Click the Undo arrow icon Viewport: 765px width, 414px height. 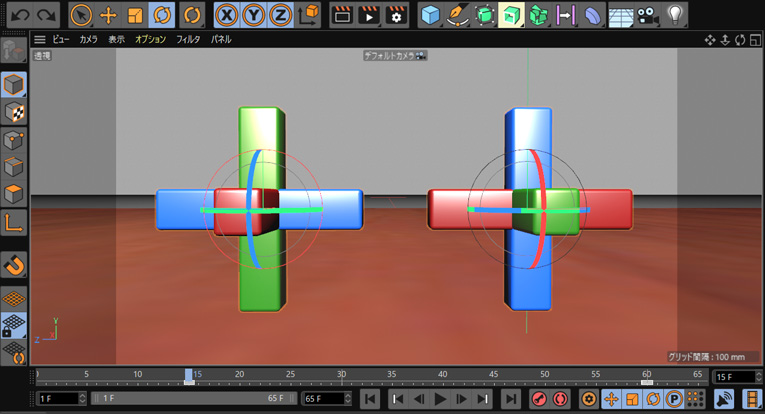pyautogui.click(x=19, y=15)
